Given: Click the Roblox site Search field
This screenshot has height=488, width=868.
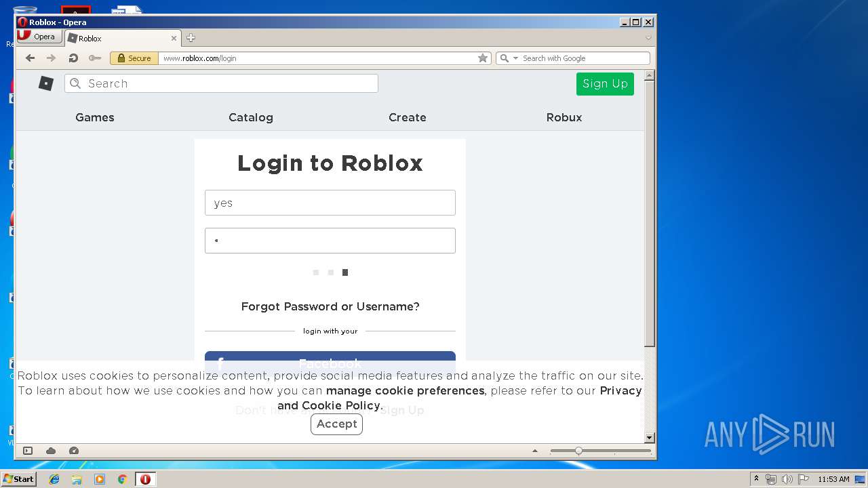Looking at the screenshot, I should pyautogui.click(x=221, y=83).
